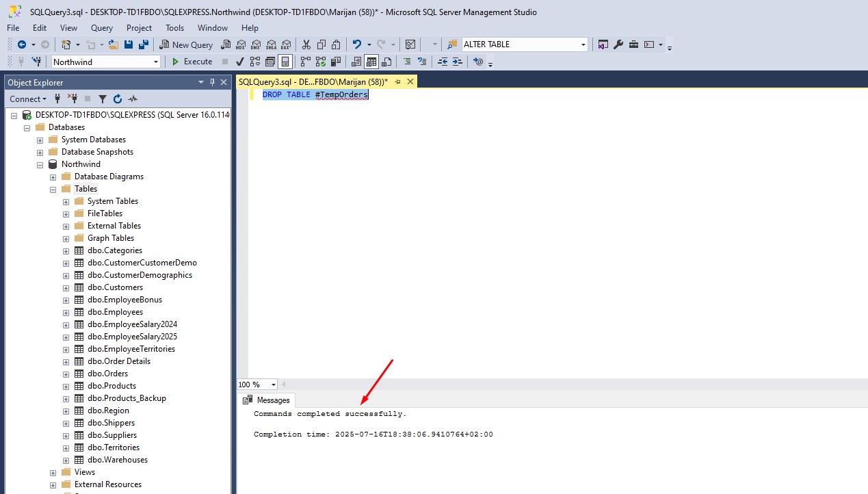Toggle Include Client Statistics
The image size is (868, 494).
335,62
